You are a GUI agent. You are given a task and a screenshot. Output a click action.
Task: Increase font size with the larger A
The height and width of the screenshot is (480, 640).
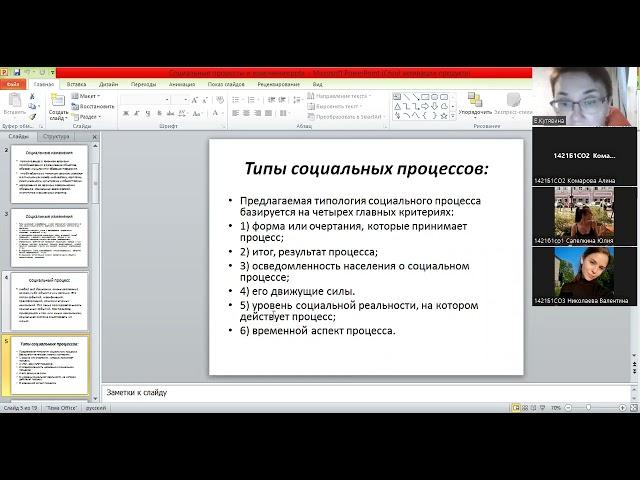[195, 100]
